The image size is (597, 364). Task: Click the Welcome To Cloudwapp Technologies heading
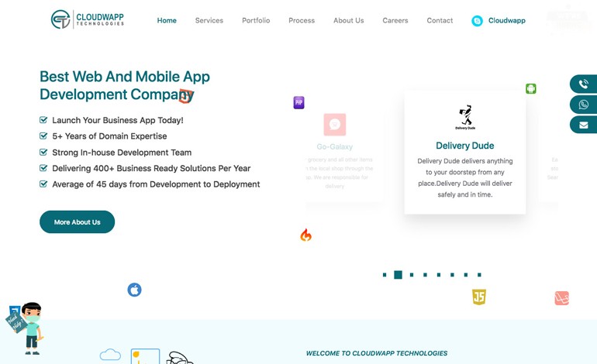[x=377, y=353]
